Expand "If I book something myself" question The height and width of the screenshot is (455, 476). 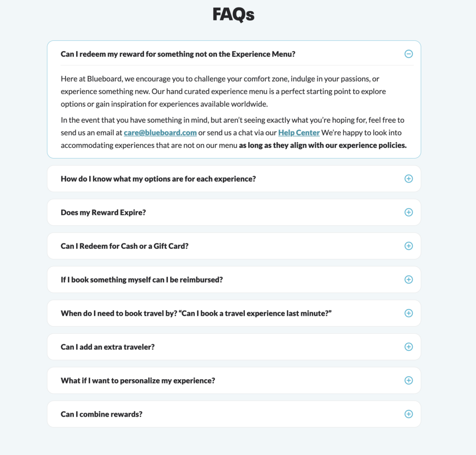coord(142,280)
